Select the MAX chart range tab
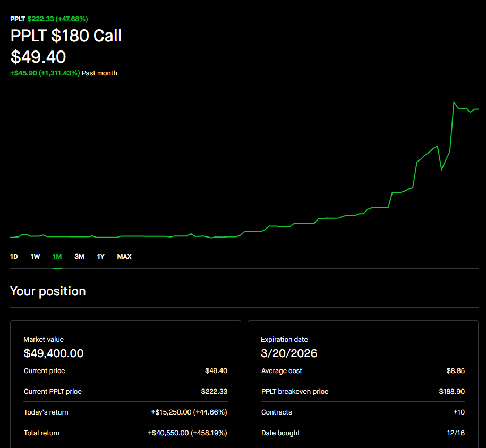 click(124, 256)
